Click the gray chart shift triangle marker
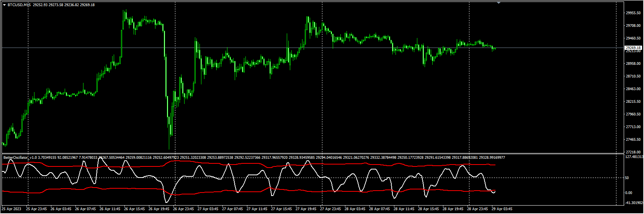Image resolution: width=644 pixels, height=214 pixels. coord(499,2)
